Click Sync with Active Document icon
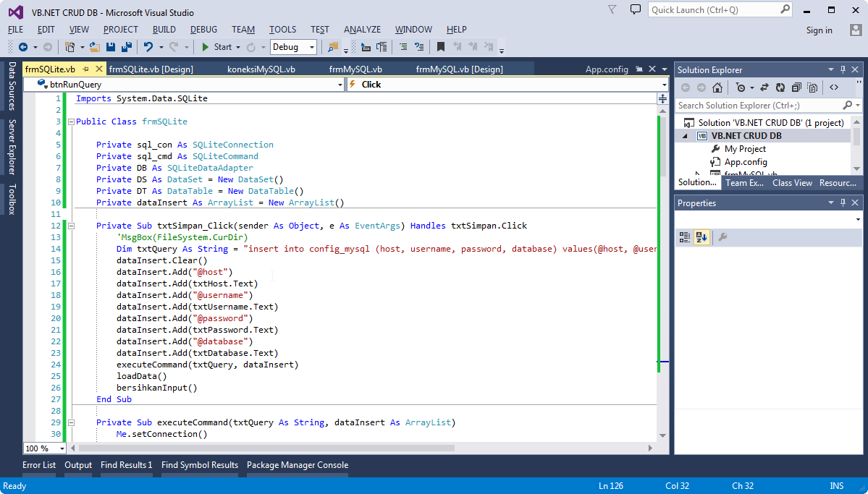Image resolution: width=868 pixels, height=494 pixels. 764,88
